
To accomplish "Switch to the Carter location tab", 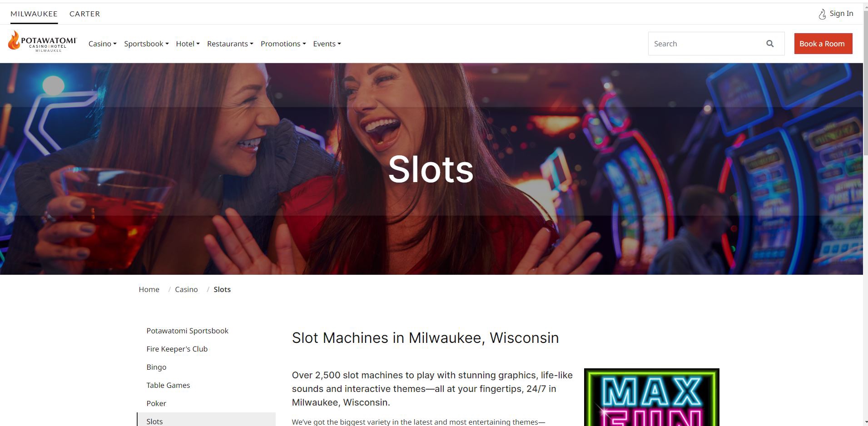I will point(84,14).
